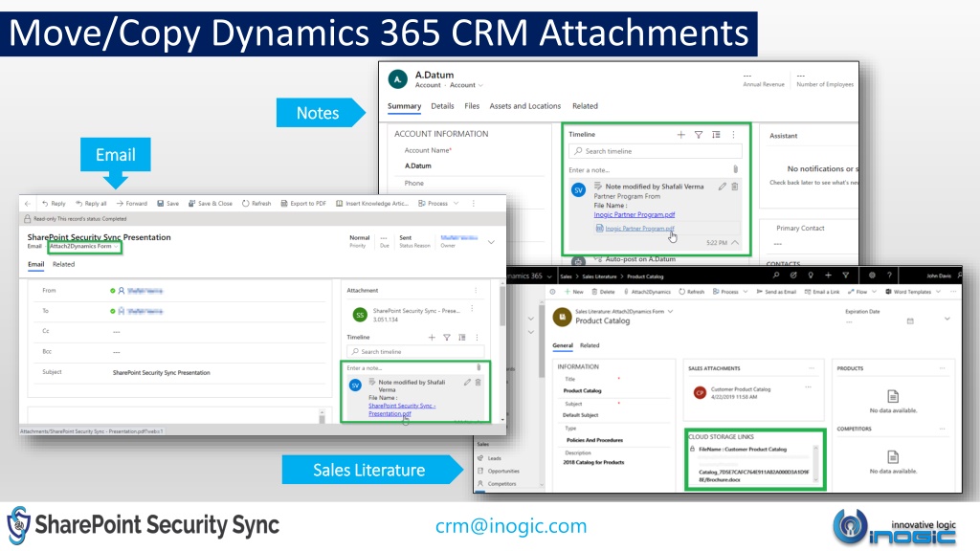The image size is (980, 551).
Task: Switch to Related tab in A.Datum account
Action: coord(585,106)
